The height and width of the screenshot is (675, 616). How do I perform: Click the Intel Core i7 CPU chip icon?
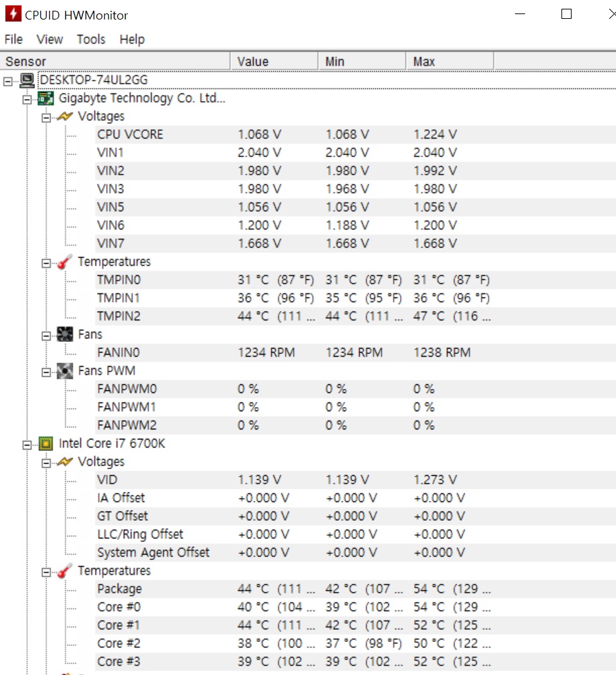[46, 443]
